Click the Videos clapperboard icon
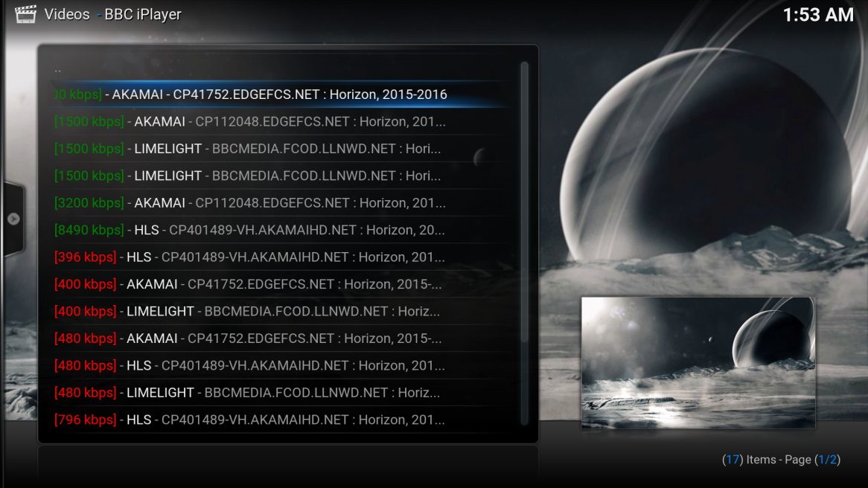 (25, 14)
